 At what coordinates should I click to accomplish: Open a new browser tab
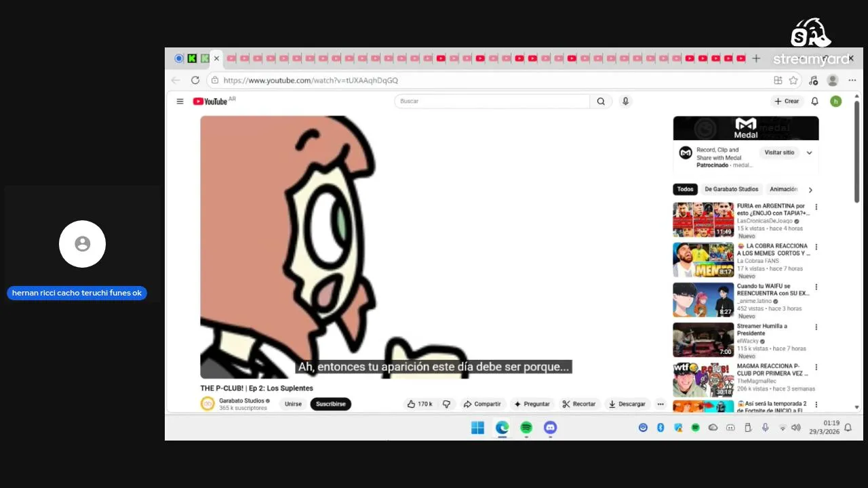[756, 58]
